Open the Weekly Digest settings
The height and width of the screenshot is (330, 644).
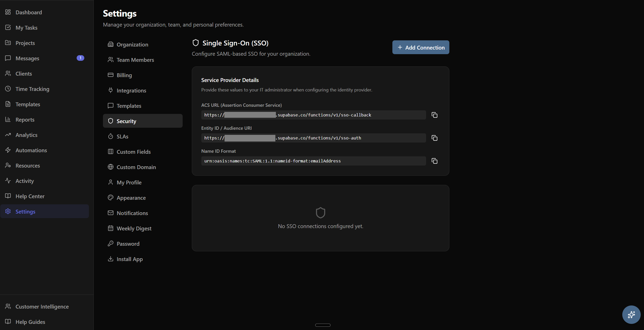point(134,228)
